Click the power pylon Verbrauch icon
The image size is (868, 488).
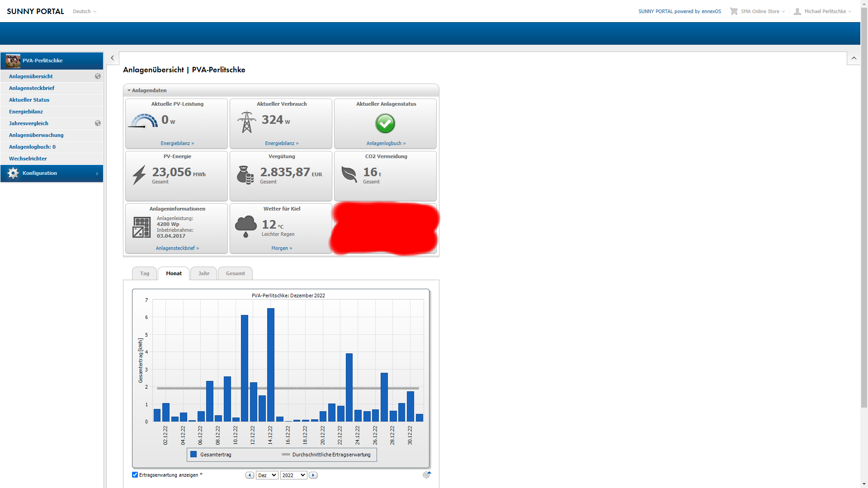(x=246, y=122)
